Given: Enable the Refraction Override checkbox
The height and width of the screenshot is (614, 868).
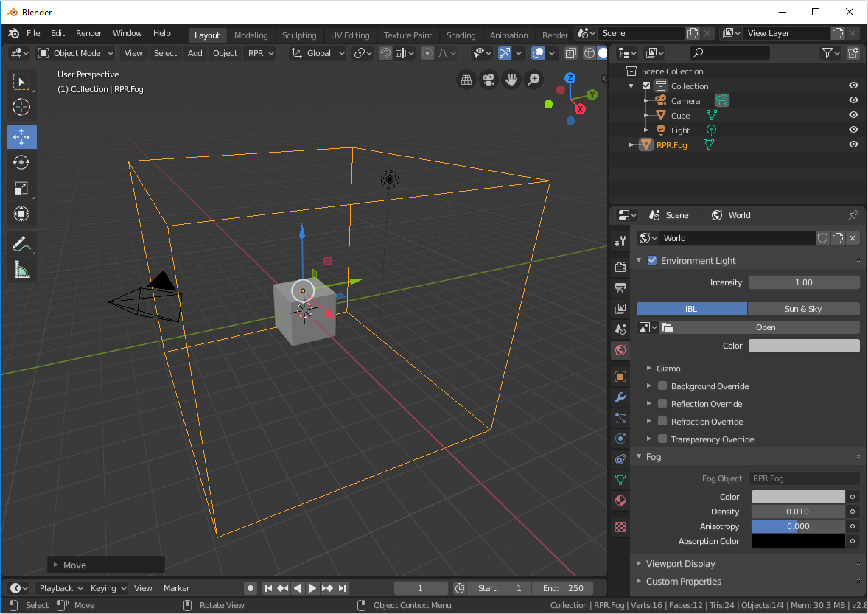Looking at the screenshot, I should (662, 422).
